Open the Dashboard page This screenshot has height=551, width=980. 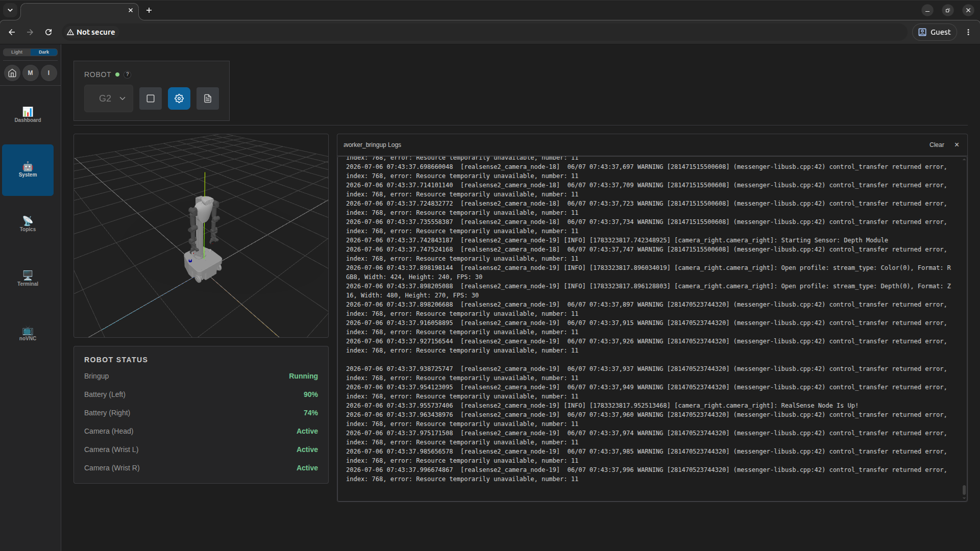pos(28,115)
